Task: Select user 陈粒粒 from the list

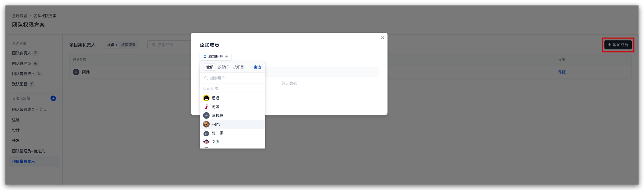Action: click(232, 115)
